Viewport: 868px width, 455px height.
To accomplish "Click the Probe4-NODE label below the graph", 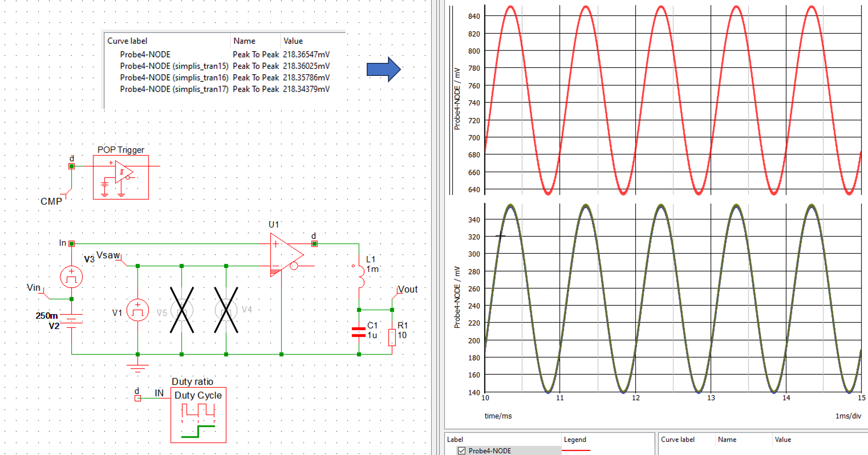I will click(490, 451).
